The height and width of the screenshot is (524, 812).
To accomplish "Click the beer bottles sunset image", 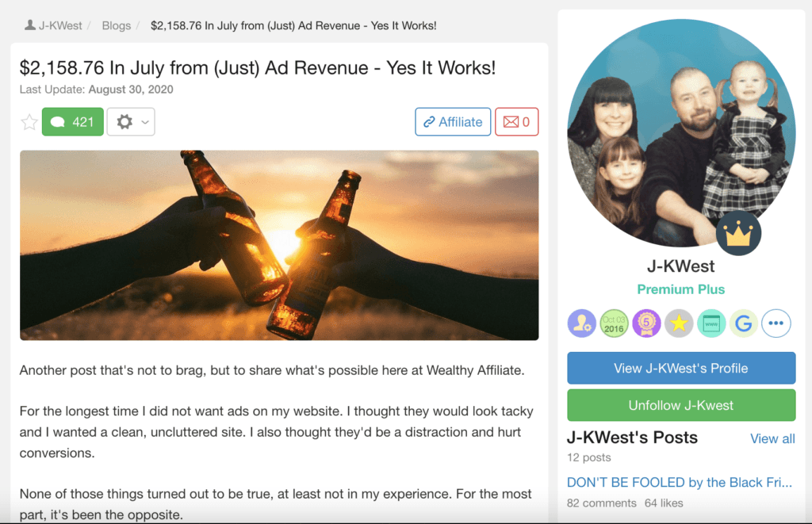I will [x=279, y=246].
